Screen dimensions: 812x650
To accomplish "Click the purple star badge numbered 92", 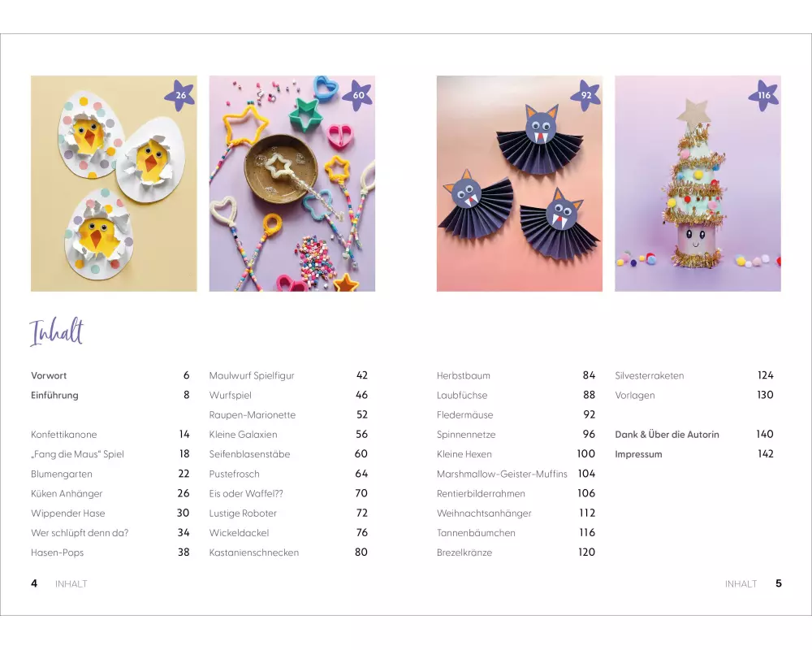I will (585, 95).
